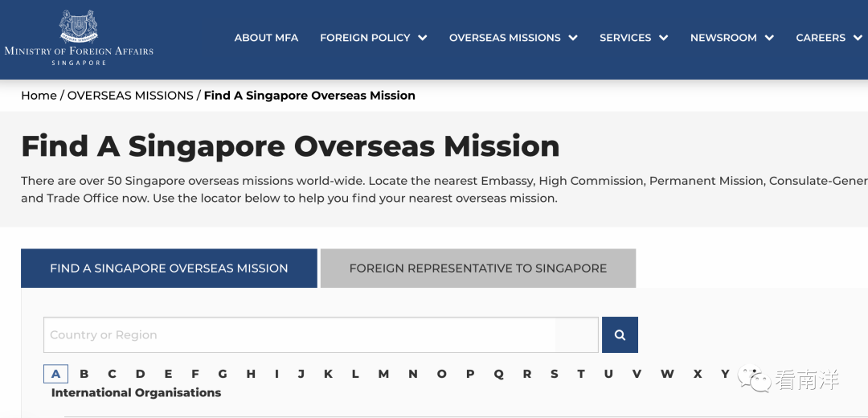
Task: Expand the OVERSEAS MISSIONS chevron
Action: [x=573, y=38]
